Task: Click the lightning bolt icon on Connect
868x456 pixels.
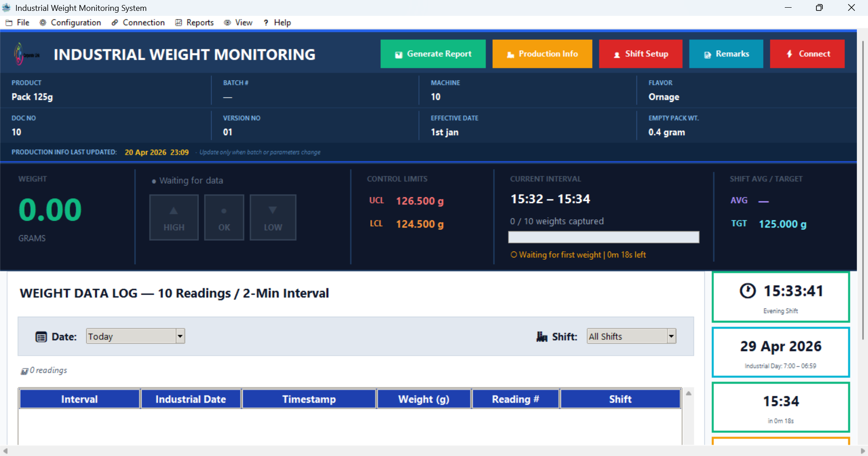Action: point(789,54)
